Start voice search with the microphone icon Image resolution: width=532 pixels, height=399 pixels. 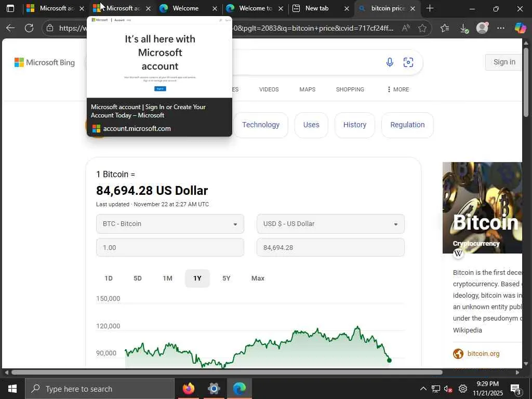[x=390, y=62]
